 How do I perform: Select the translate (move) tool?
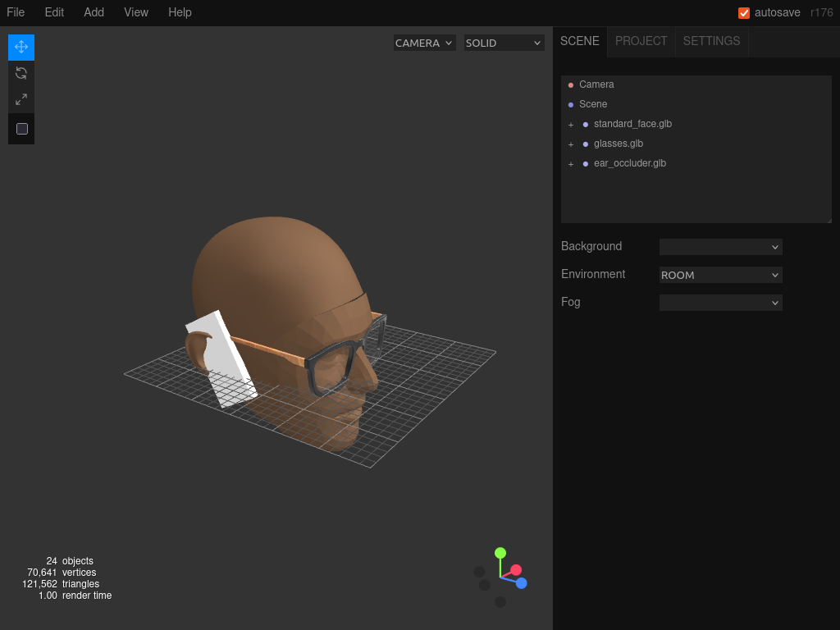[x=21, y=47]
